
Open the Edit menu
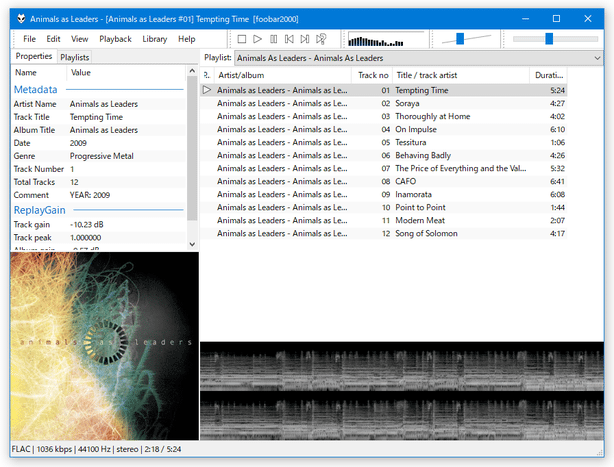[x=53, y=39]
